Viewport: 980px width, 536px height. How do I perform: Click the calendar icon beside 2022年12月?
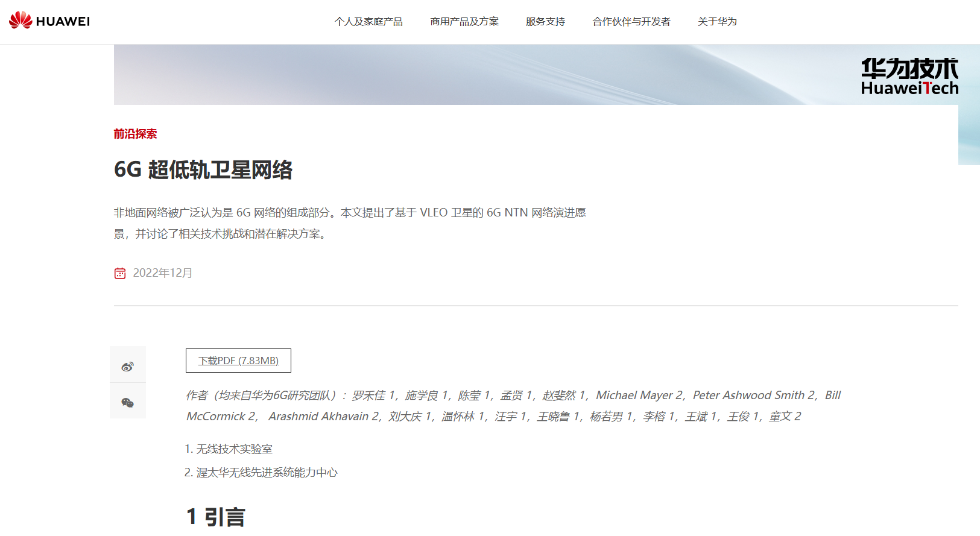click(120, 273)
